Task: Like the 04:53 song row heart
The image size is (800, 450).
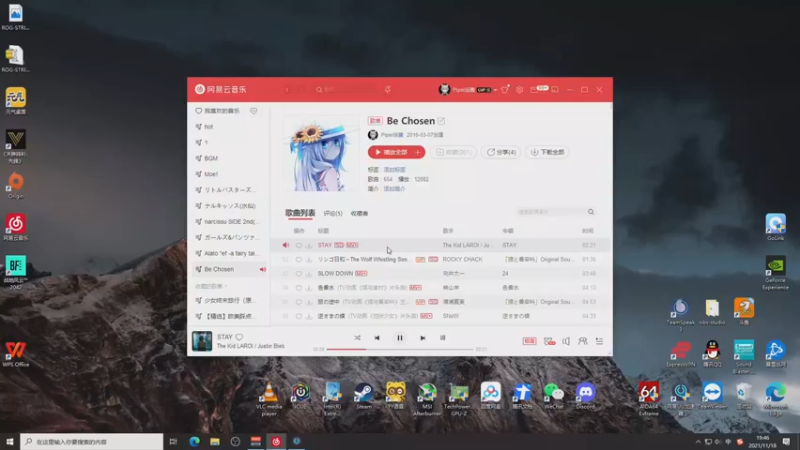Action: [299, 302]
